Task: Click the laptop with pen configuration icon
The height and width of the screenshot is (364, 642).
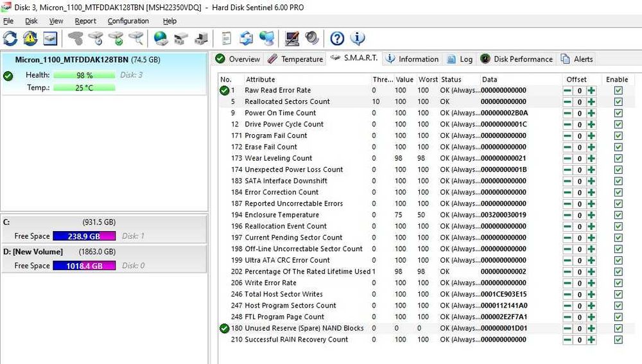Action: coord(292,39)
